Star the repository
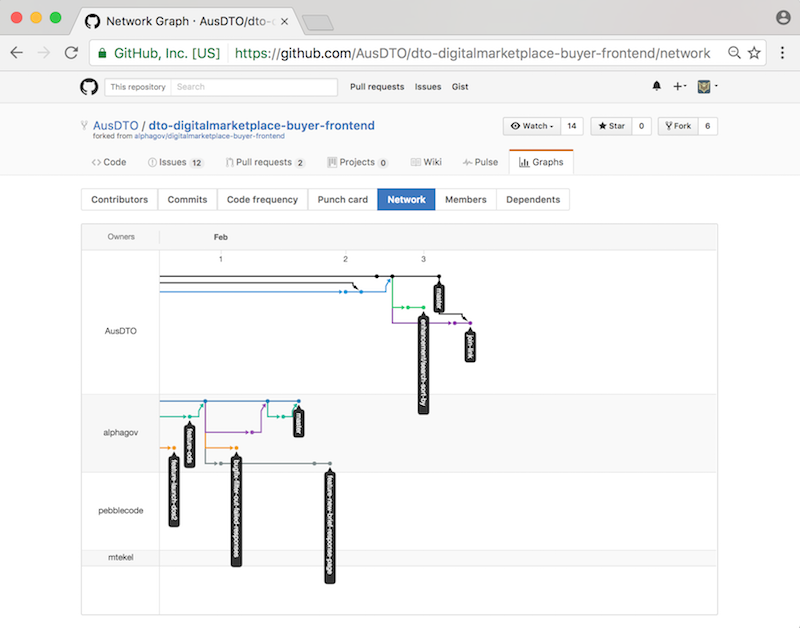This screenshot has width=800, height=628. click(x=611, y=126)
